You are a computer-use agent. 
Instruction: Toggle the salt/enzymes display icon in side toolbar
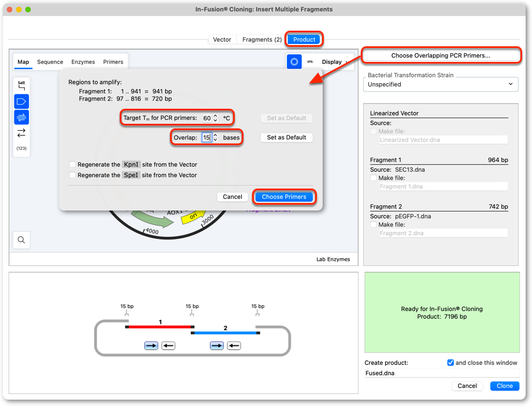21,86
